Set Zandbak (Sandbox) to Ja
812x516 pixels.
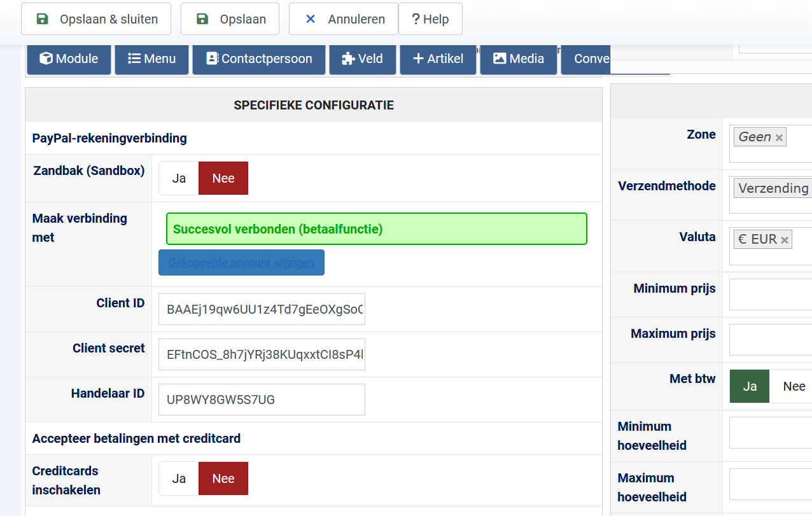(x=179, y=178)
